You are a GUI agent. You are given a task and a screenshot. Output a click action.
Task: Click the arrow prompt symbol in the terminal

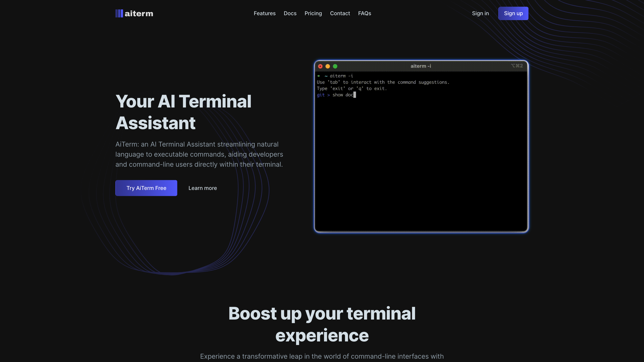click(x=318, y=76)
